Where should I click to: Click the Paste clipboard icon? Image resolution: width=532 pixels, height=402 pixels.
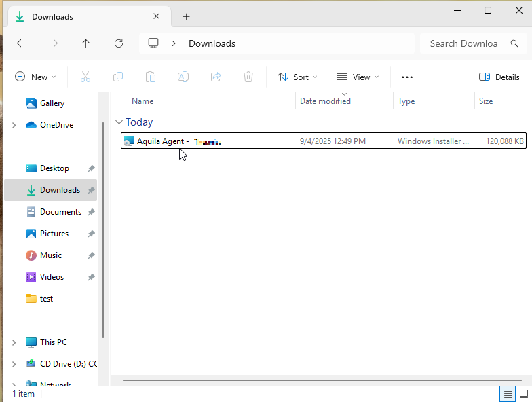(x=151, y=77)
